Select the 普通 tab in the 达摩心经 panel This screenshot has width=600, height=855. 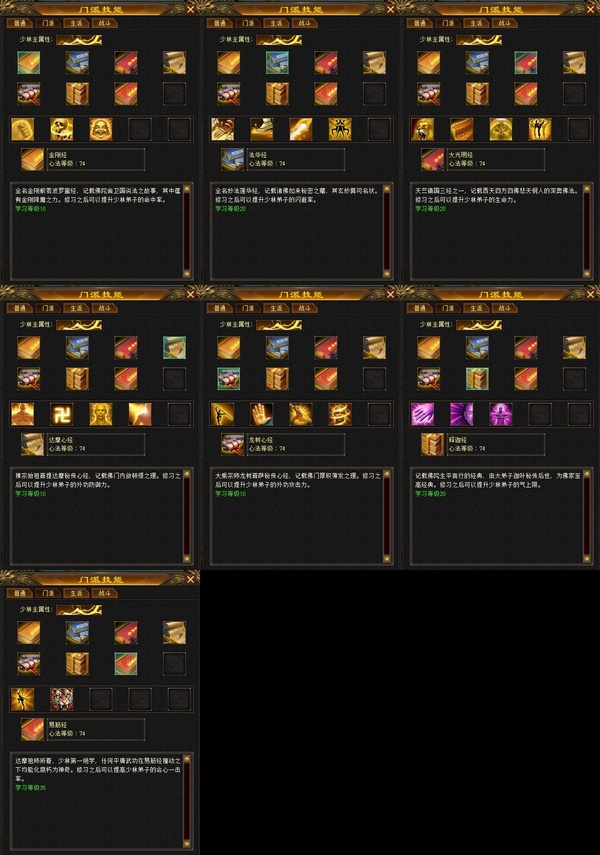[x=20, y=309]
